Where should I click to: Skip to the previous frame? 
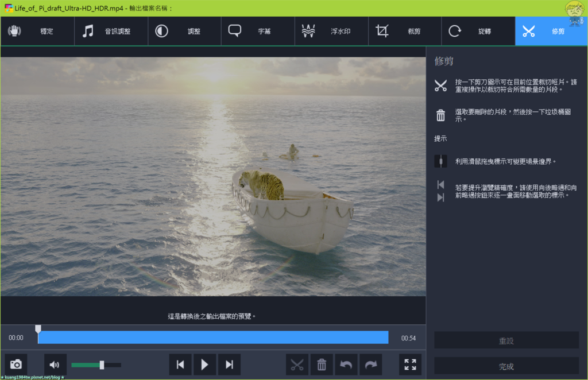coord(180,365)
